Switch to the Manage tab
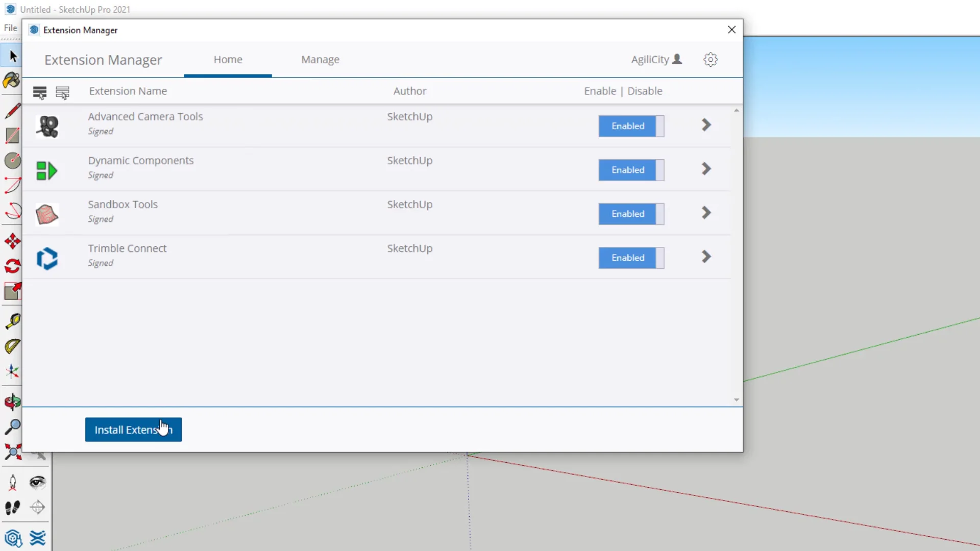 pos(320,59)
